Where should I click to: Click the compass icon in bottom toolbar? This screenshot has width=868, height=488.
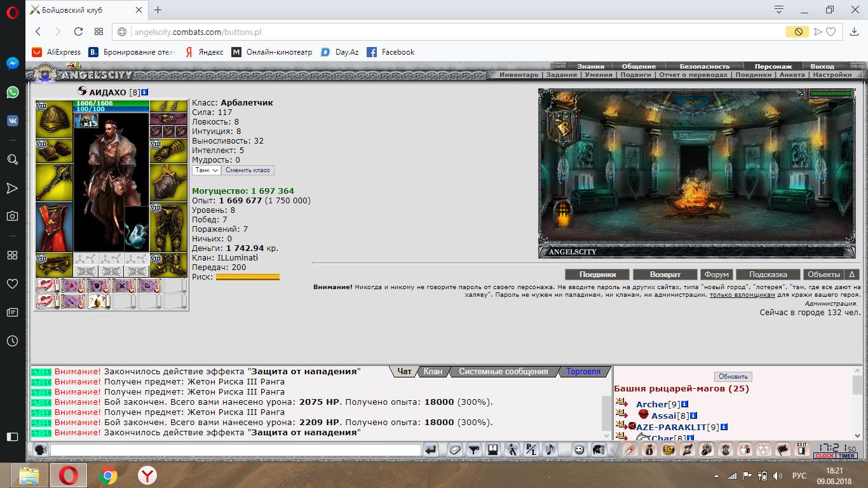[630, 450]
